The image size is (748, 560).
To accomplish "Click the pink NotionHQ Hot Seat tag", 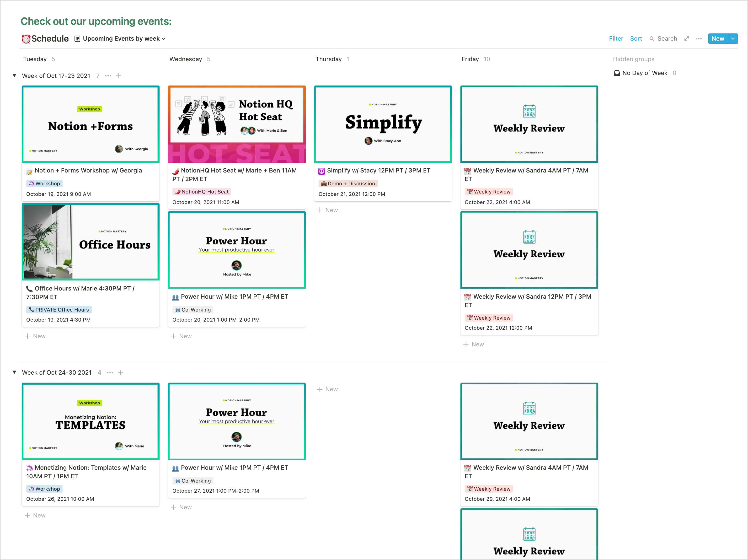I will [202, 192].
